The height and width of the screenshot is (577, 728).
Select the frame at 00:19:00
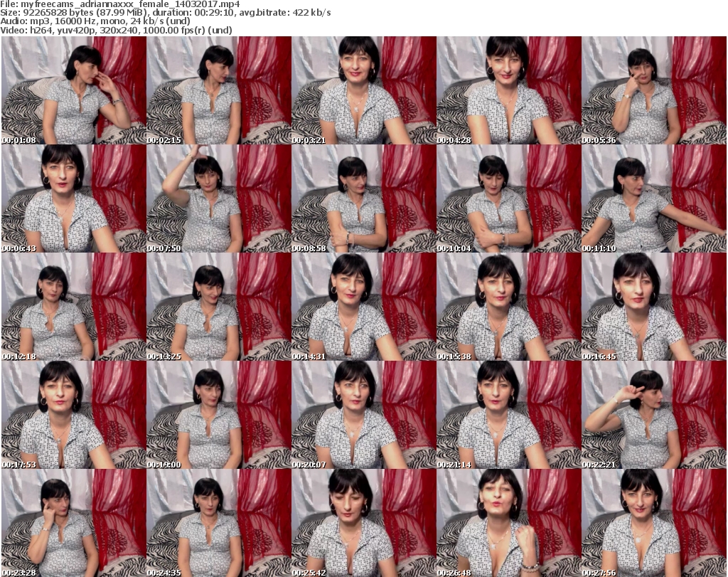click(x=219, y=415)
